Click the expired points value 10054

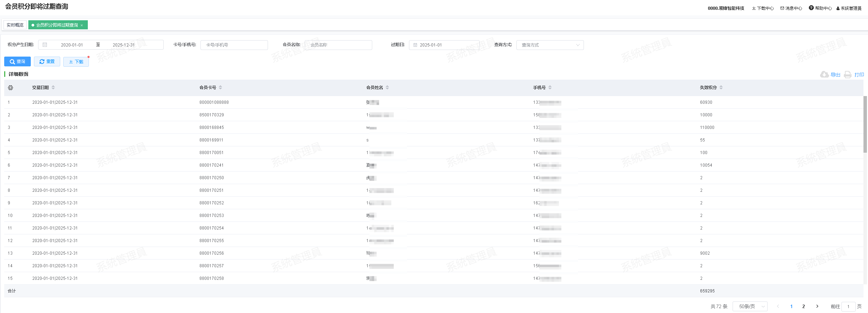[x=706, y=165]
